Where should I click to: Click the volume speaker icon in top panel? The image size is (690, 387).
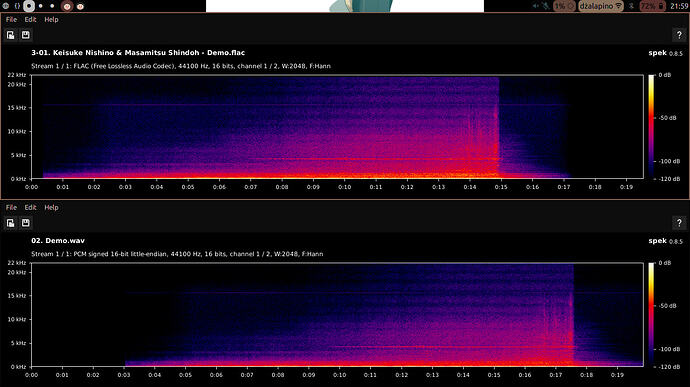[536, 6]
